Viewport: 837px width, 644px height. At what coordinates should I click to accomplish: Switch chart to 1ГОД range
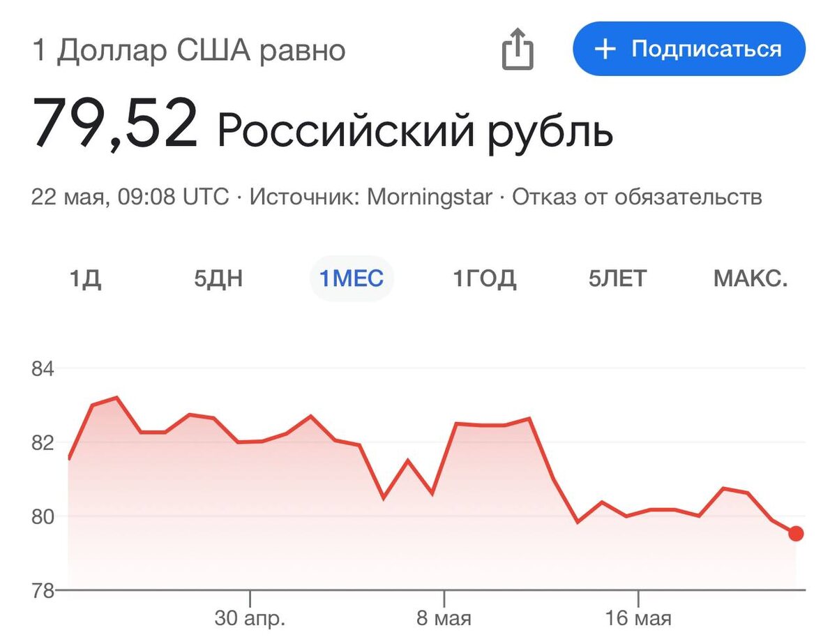click(485, 279)
